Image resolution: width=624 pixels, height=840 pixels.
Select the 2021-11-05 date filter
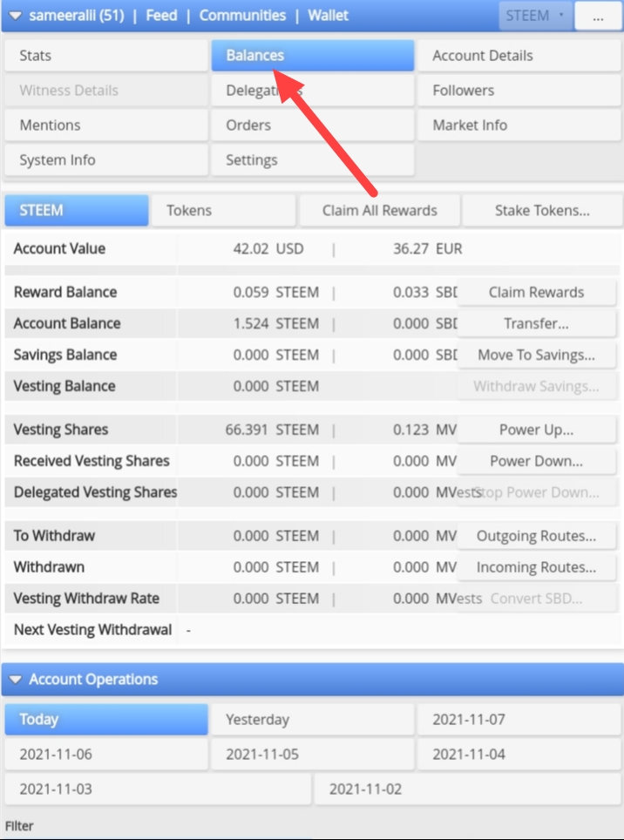point(312,755)
